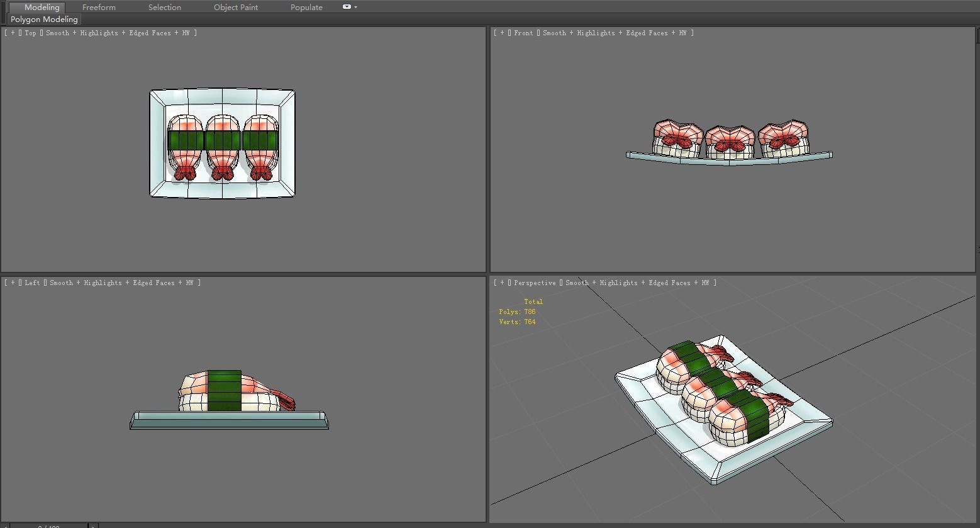Screen dimensions: 980x528
Task: Open the Top viewport [+] general menu
Action: point(13,33)
